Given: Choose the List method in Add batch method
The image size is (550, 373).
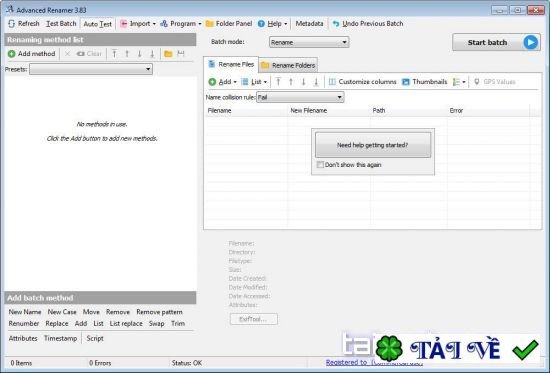Looking at the screenshot, I should 99,324.
